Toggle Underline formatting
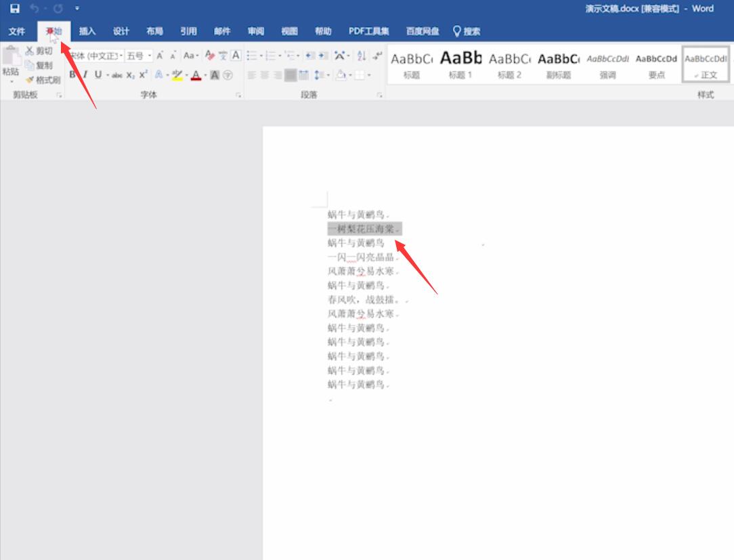This screenshot has height=560, width=734. (x=98, y=75)
